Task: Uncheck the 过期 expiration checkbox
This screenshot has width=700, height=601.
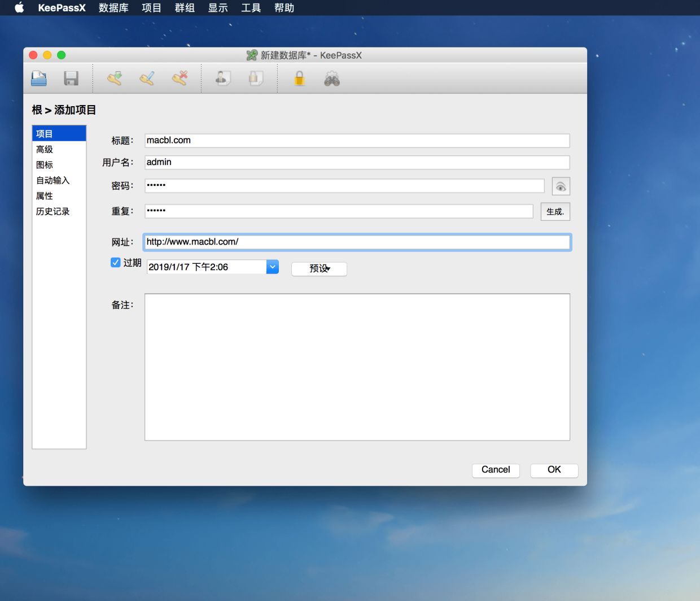Action: (x=115, y=263)
